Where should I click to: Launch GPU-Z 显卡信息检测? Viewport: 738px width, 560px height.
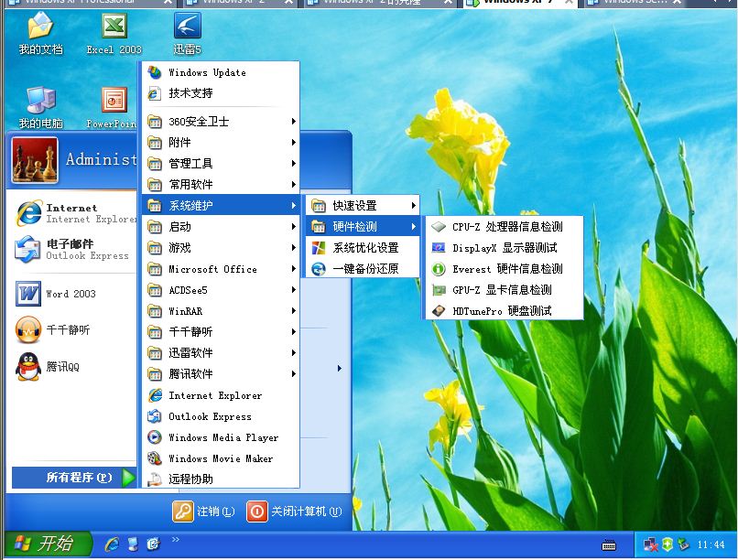[x=505, y=290]
